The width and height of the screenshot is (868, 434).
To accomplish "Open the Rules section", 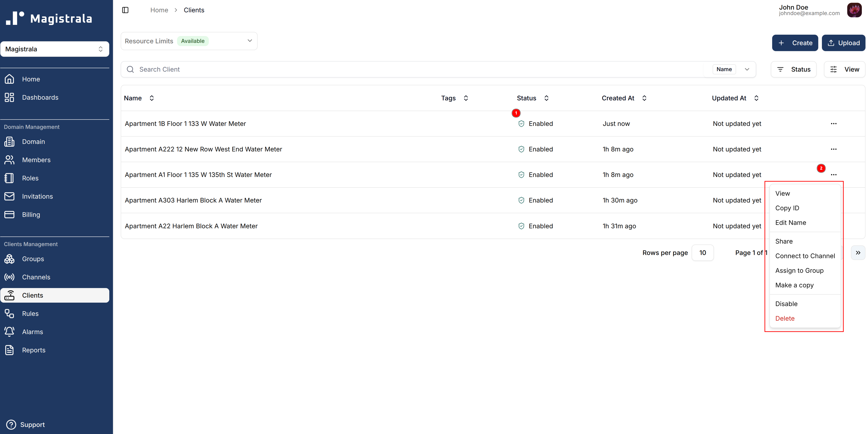I will point(30,313).
